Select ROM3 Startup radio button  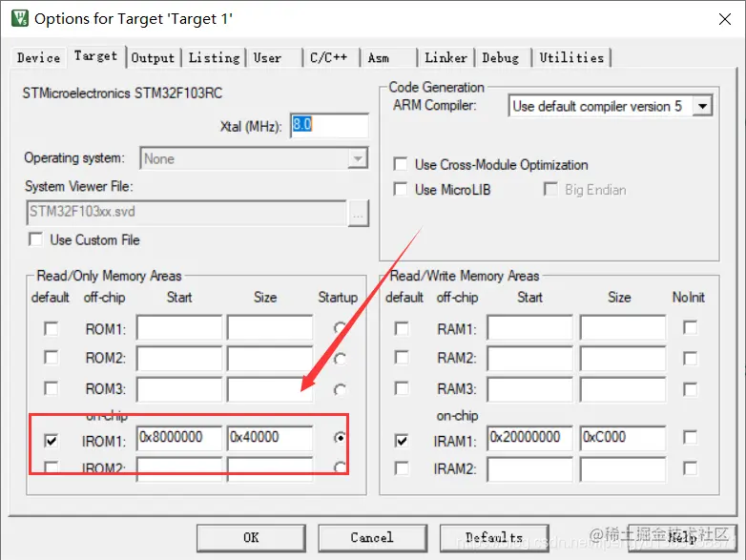[x=340, y=390]
